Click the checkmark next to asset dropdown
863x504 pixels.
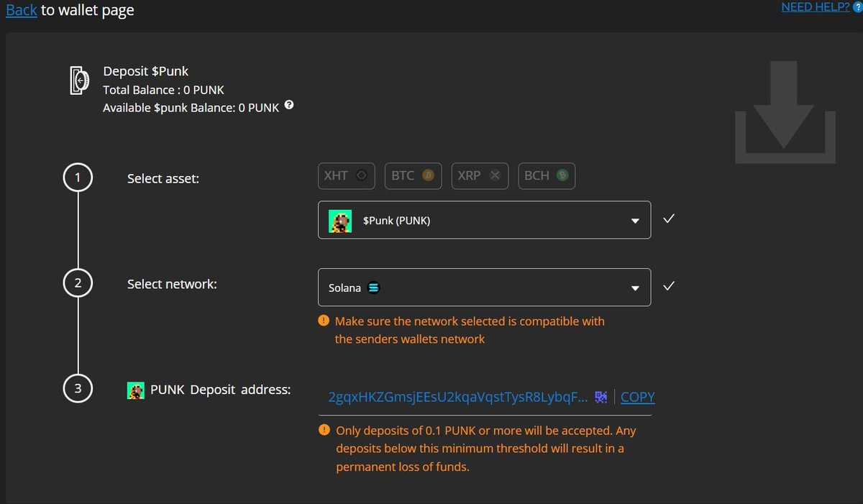pyautogui.click(x=669, y=219)
